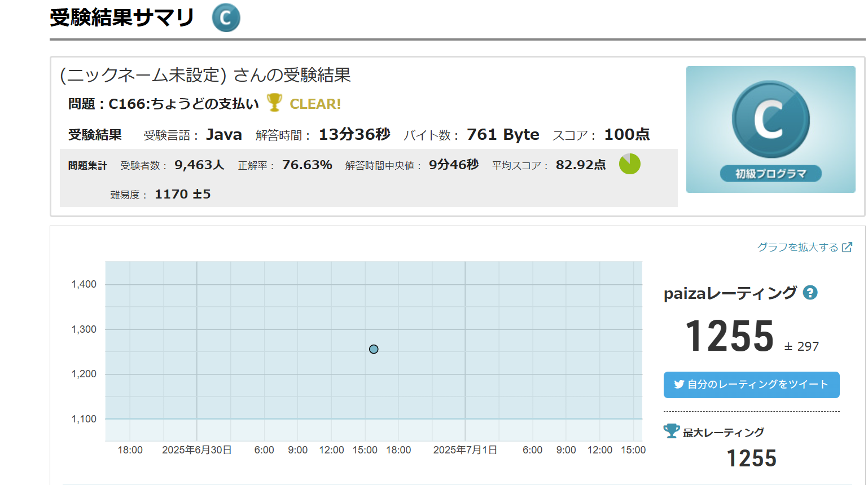Click the 初級プログラマ label on the badge
The image size is (868, 485).
point(770,174)
